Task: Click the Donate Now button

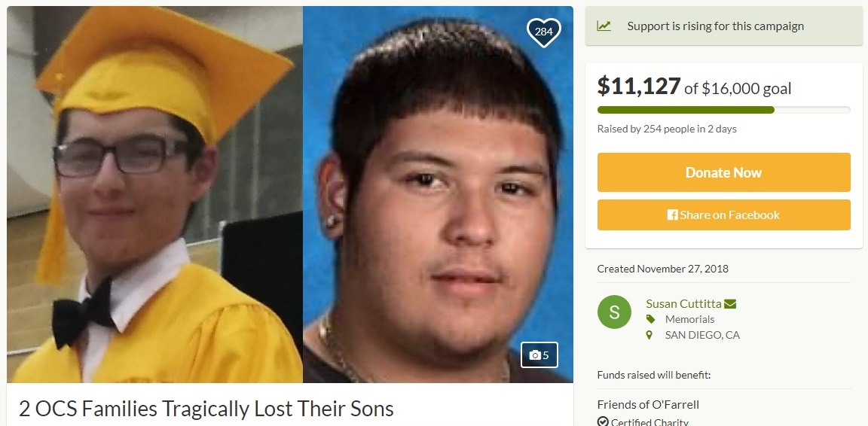Action: pyautogui.click(x=723, y=172)
